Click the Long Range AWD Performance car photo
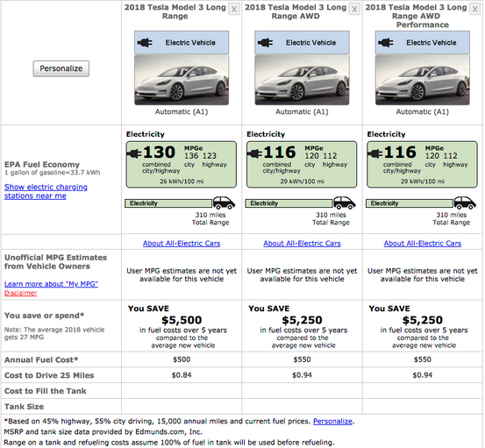485x448 pixels. (x=423, y=80)
